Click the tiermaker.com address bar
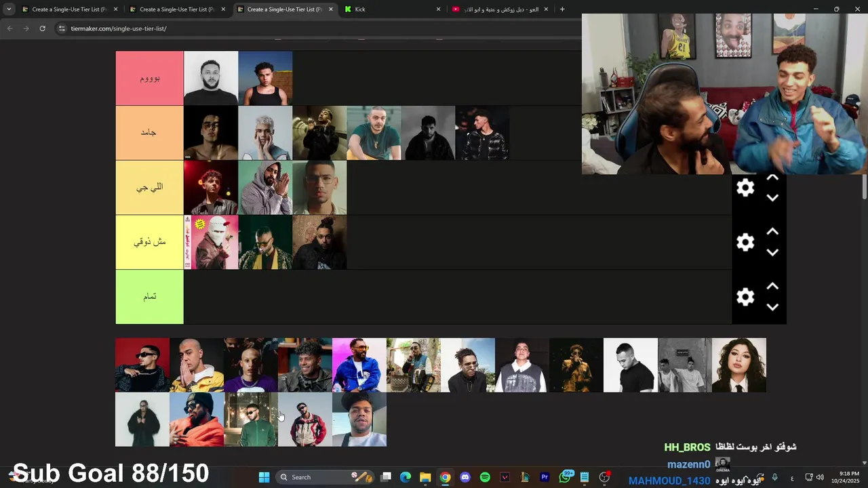Viewport: 868px width, 488px height. tap(319, 28)
